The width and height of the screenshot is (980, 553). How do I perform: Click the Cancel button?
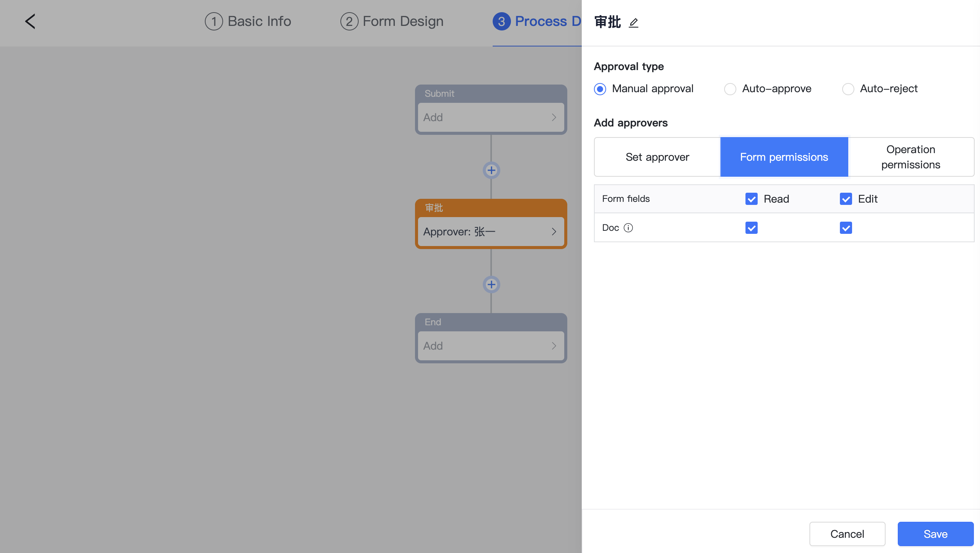(x=847, y=534)
